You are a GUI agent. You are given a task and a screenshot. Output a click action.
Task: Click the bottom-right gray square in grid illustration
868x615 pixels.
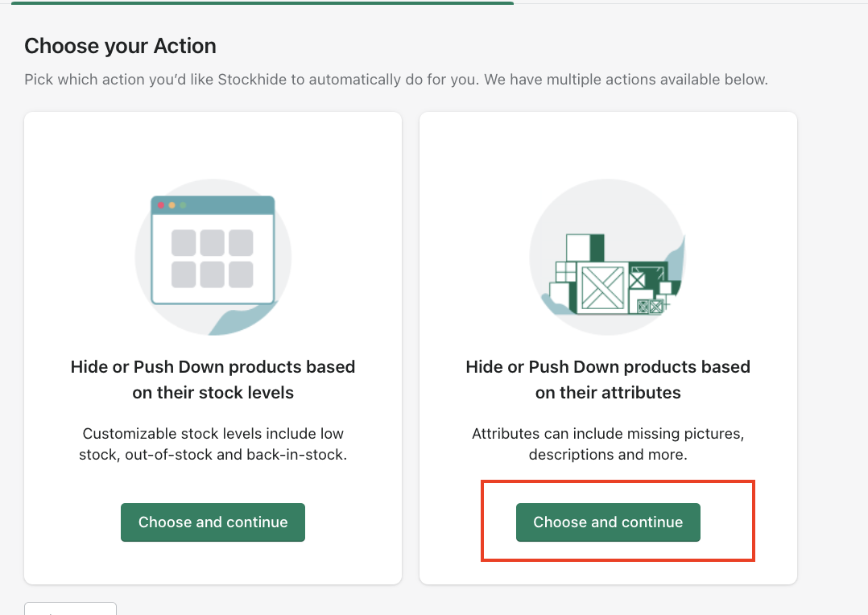[241, 274]
